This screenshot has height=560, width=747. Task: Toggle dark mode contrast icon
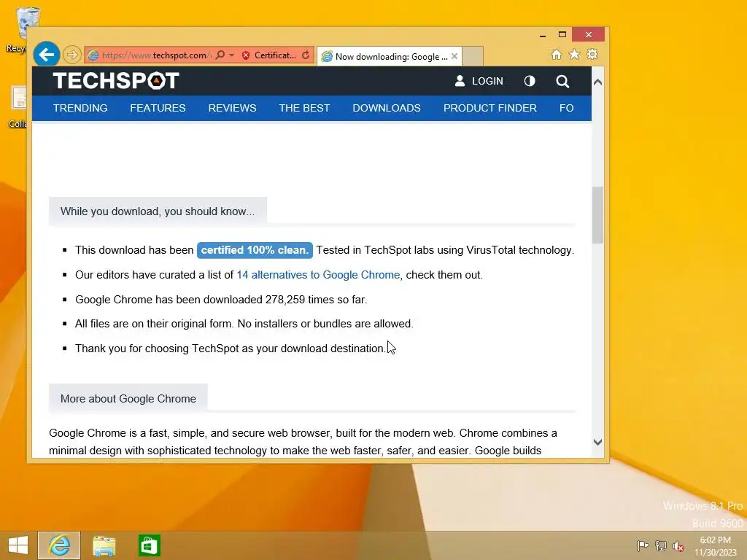(x=530, y=82)
